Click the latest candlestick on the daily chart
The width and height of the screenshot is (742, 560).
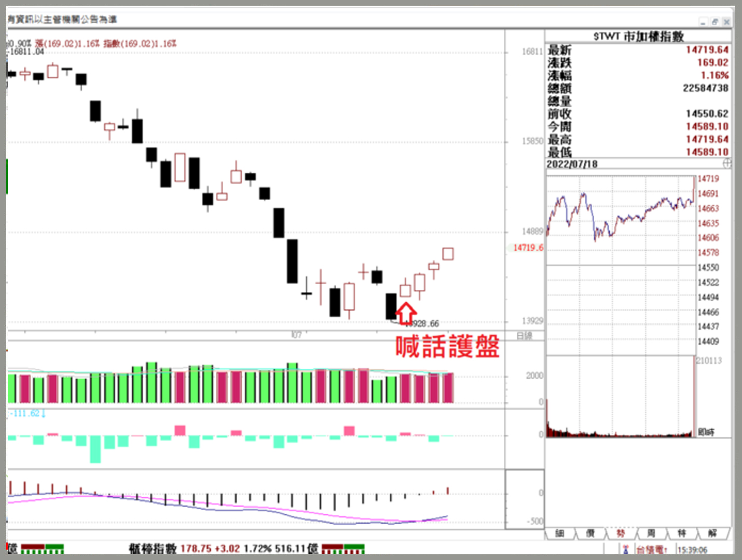click(448, 254)
